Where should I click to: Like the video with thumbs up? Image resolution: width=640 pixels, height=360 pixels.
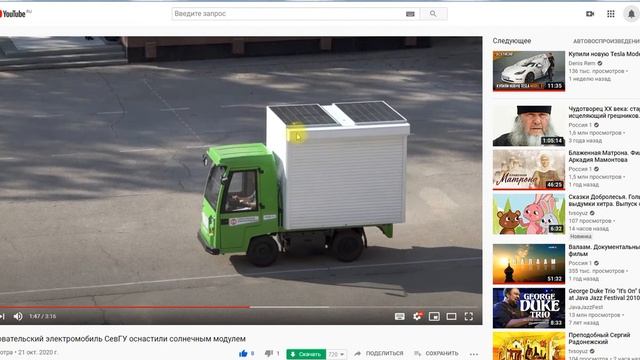point(244,353)
